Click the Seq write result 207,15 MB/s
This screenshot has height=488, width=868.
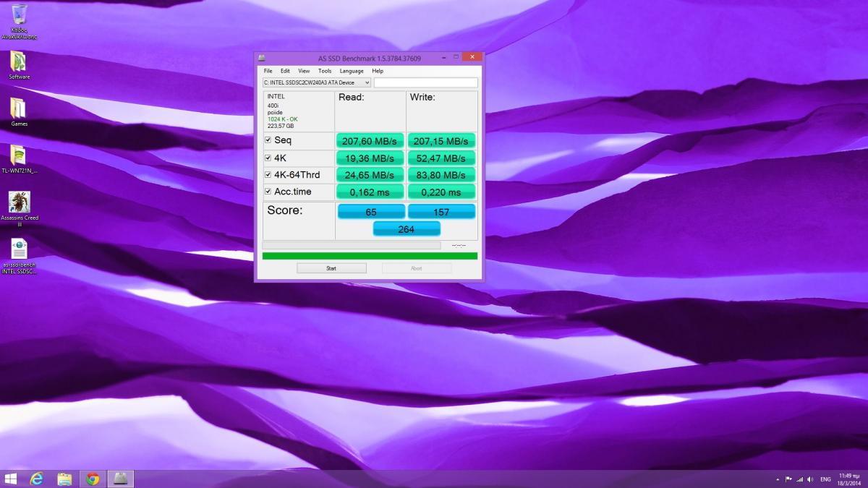click(441, 140)
